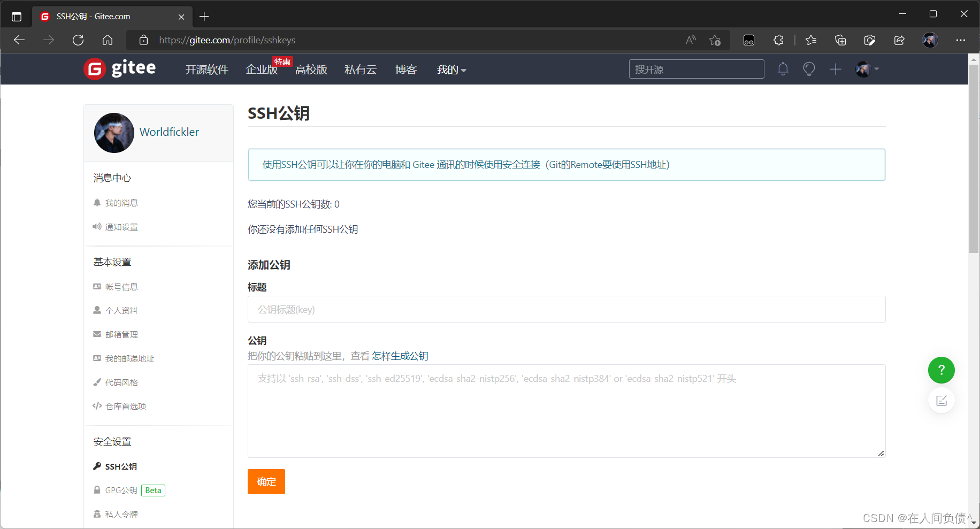
Task: Open 私有云 navigation item
Action: click(361, 70)
